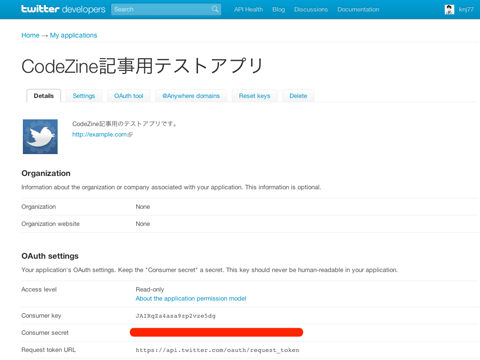Click the Organization website None value
The image size is (480, 360).
pyautogui.click(x=143, y=224)
